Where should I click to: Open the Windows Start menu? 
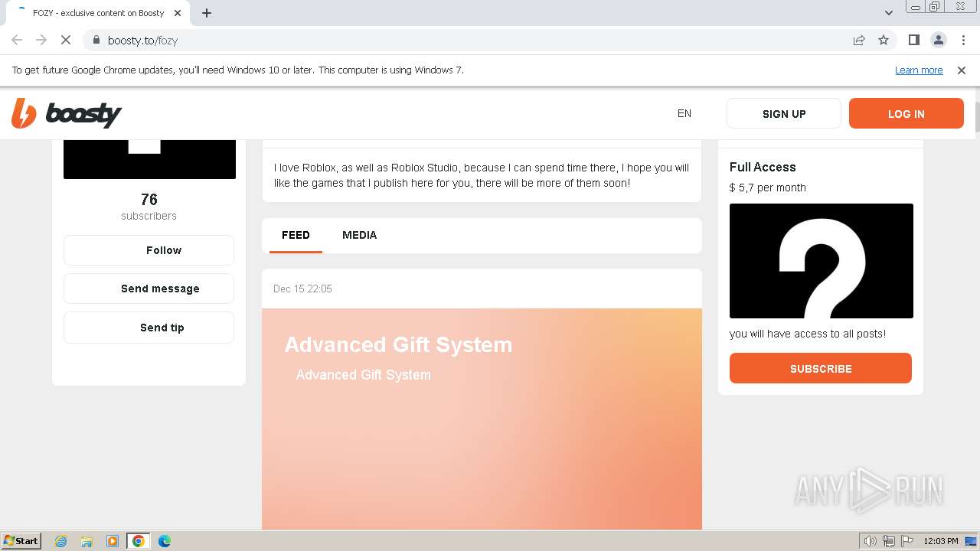click(x=21, y=540)
